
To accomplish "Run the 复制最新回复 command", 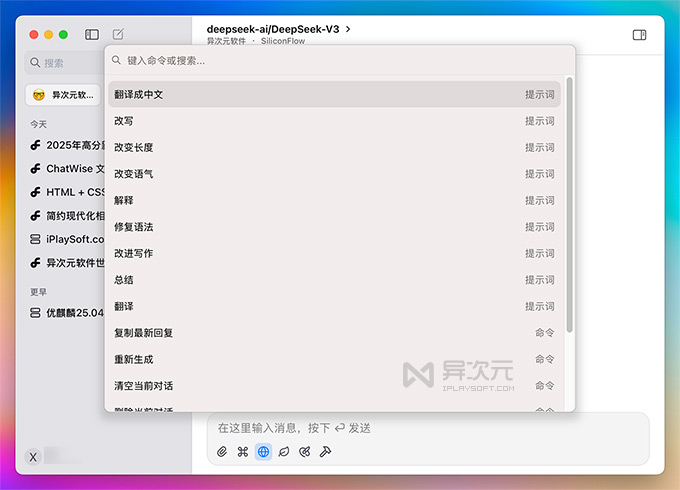I will [x=334, y=333].
